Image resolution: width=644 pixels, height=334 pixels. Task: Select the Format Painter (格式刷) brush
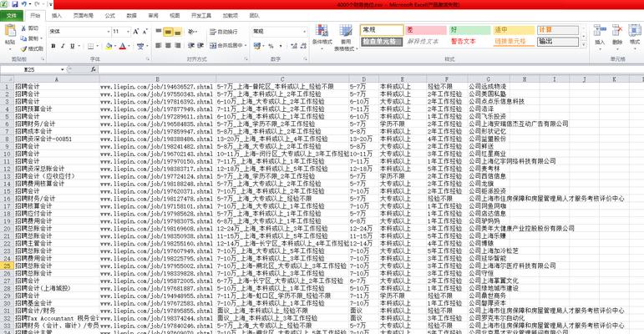tap(24, 48)
